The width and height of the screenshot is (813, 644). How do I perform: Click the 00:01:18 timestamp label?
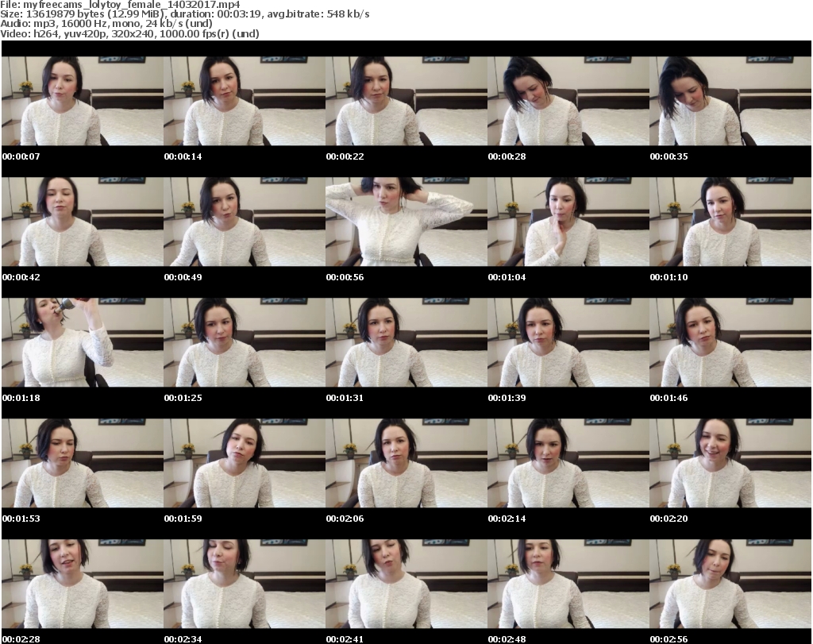pyautogui.click(x=21, y=398)
